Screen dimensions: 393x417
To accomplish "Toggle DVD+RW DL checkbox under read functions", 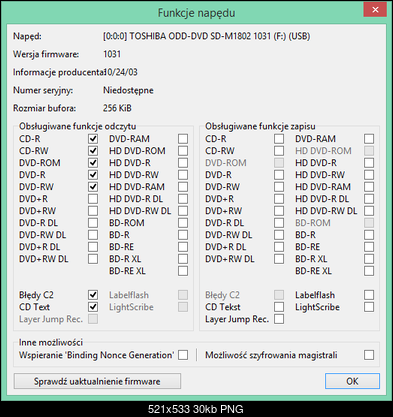I will (x=93, y=259).
